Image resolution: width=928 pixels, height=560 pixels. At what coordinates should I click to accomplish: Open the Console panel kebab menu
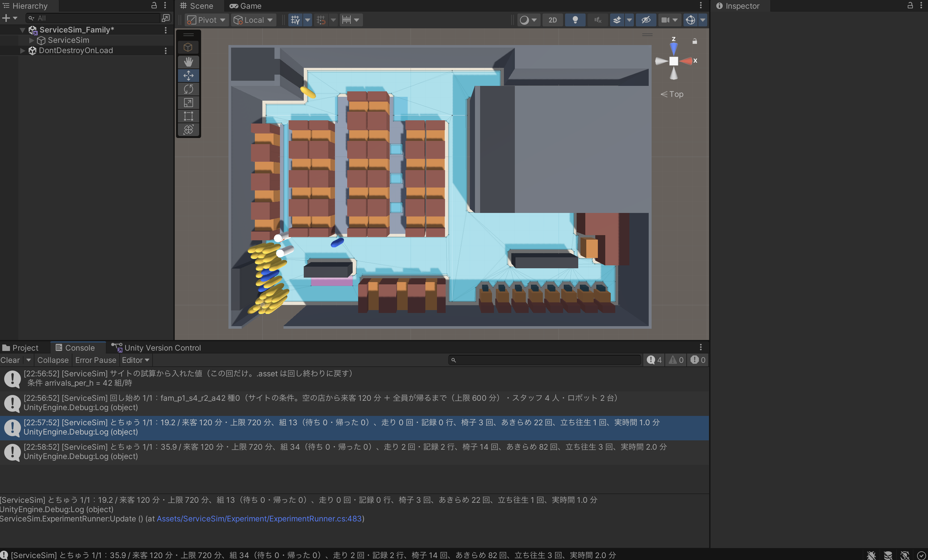coord(701,347)
